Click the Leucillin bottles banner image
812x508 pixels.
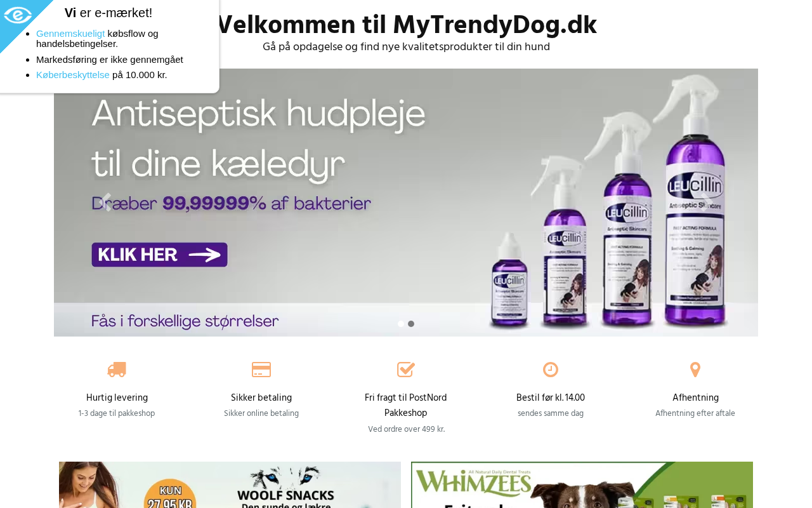(406, 203)
